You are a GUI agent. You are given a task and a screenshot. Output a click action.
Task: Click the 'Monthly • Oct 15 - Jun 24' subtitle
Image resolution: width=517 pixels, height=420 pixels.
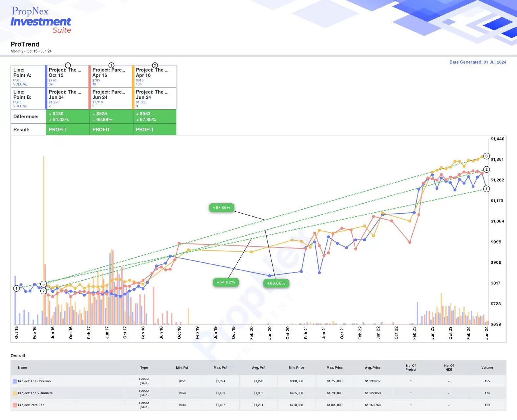[31, 51]
